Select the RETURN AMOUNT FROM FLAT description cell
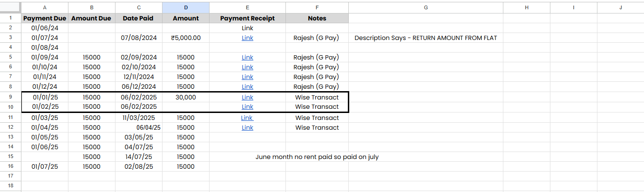644x192 pixels. 426,38
